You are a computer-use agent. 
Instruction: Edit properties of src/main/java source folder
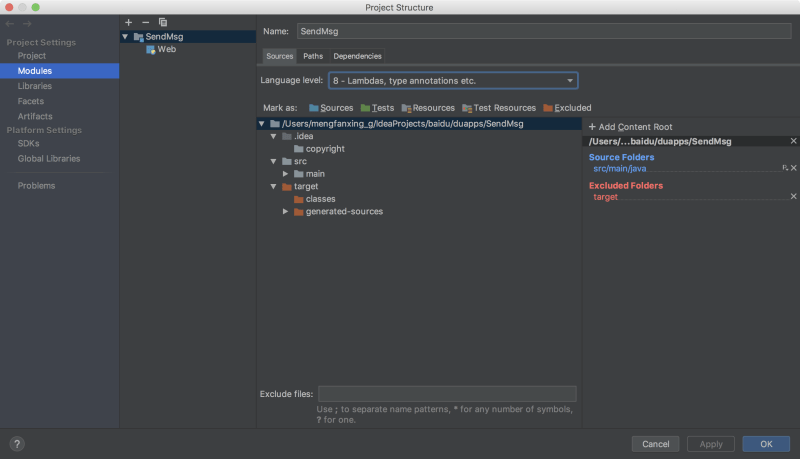point(785,168)
